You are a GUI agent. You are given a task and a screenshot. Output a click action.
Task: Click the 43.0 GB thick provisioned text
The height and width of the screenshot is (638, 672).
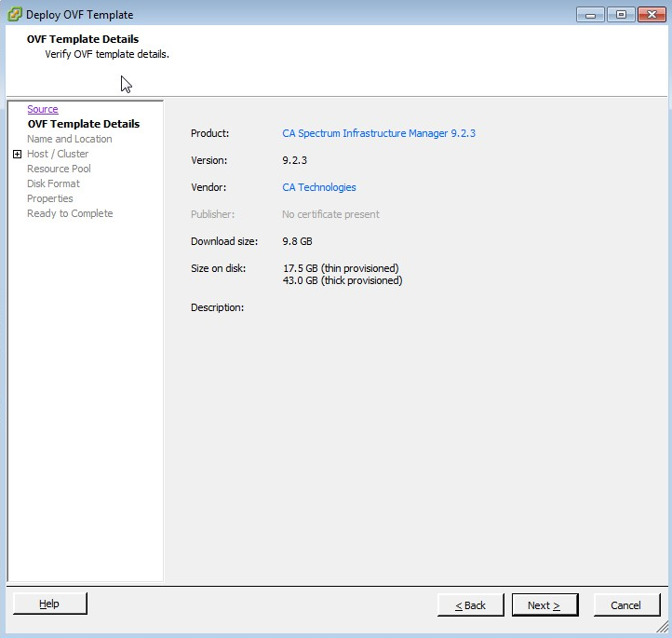pos(343,280)
